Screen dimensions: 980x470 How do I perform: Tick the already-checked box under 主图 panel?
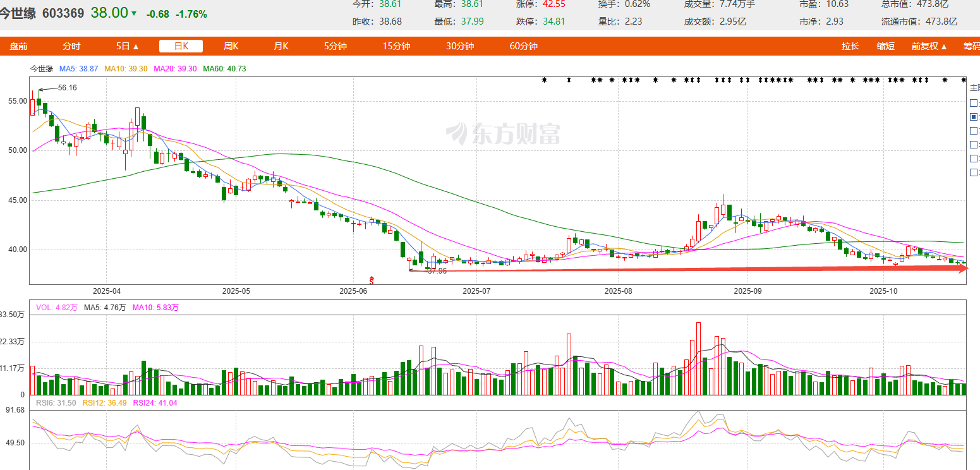coord(974,117)
